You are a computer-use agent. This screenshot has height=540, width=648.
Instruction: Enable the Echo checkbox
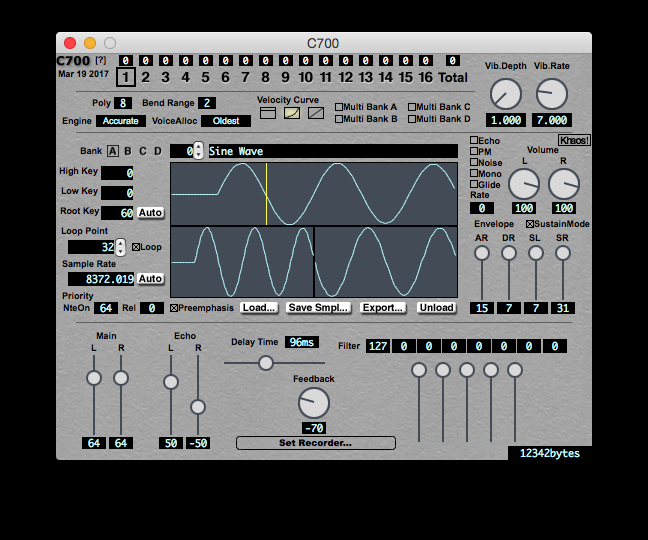[475, 141]
